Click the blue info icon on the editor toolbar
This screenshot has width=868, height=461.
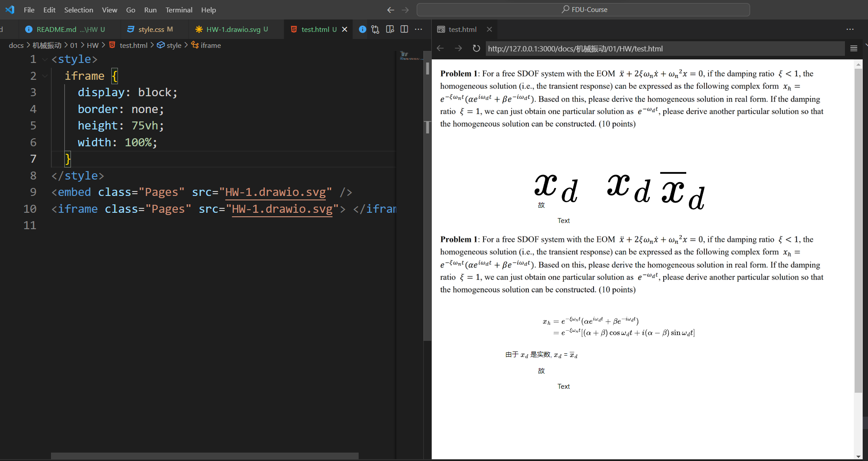click(x=363, y=29)
